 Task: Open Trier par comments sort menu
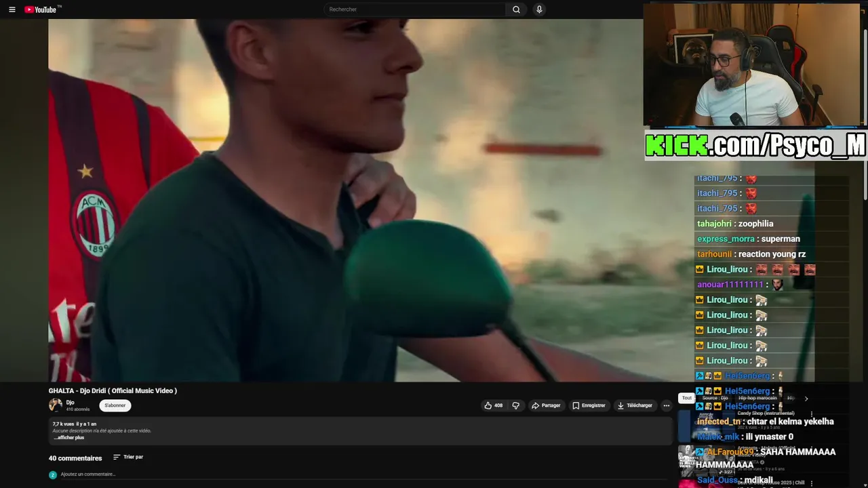[x=128, y=457]
